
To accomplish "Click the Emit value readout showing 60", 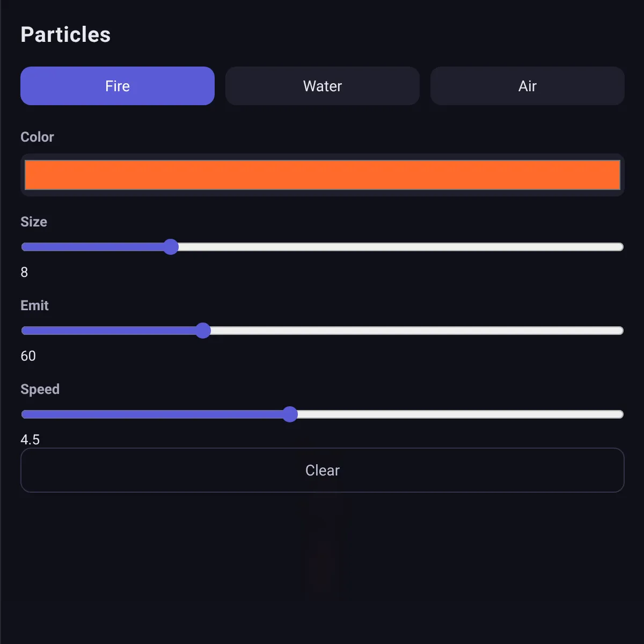I will (28, 356).
